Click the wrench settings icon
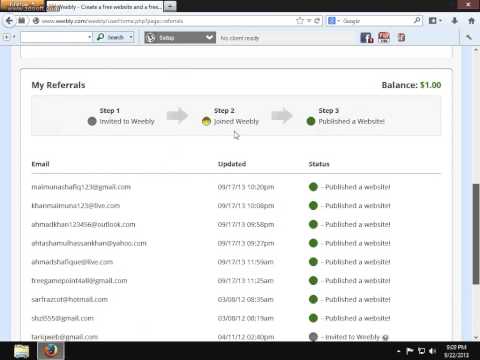 469,37
